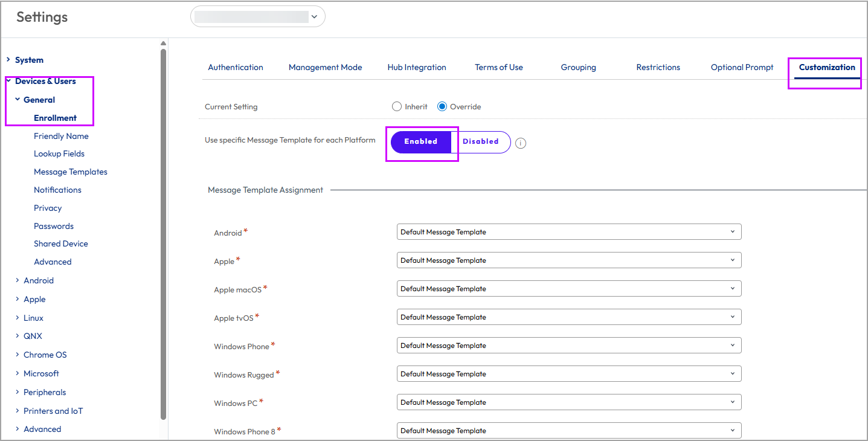The width and height of the screenshot is (868, 441).
Task: Select the Inherit radio button
Action: (x=397, y=106)
